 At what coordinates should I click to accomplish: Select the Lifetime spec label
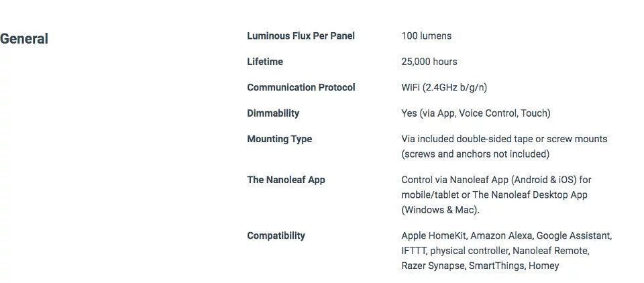(x=265, y=62)
